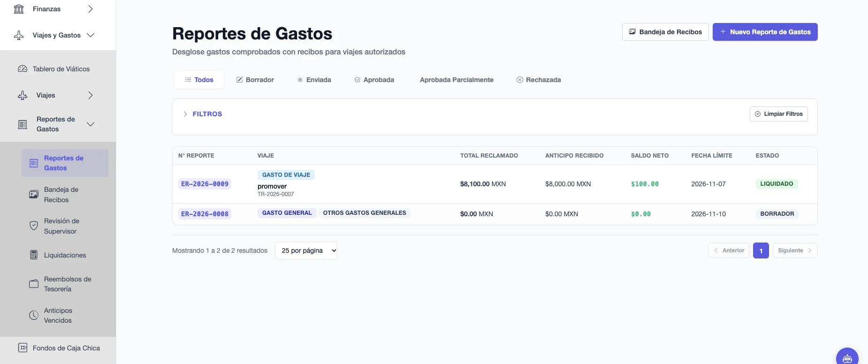The width and height of the screenshot is (868, 364).
Task: Switch to the Borrador tab
Action: pos(255,80)
